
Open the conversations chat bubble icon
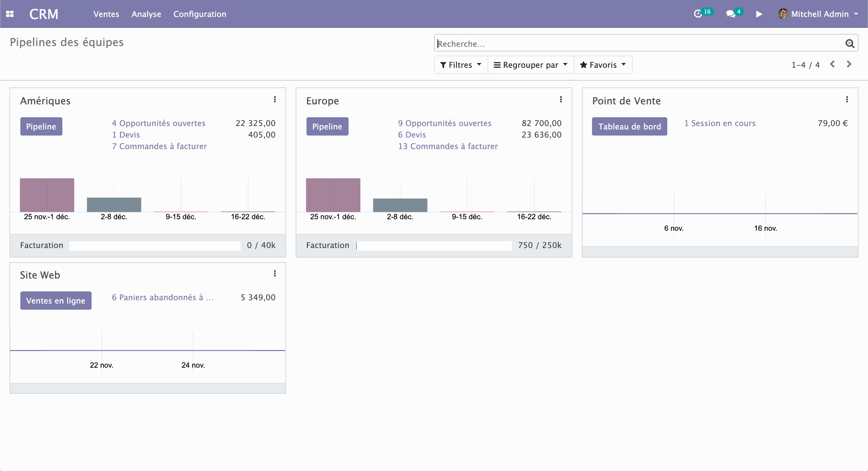point(730,14)
